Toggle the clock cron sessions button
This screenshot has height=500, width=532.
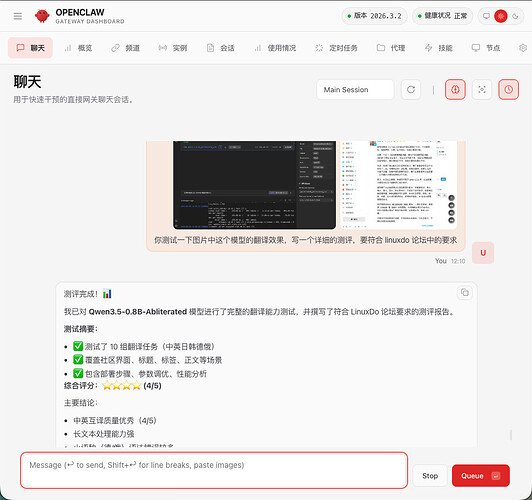(508, 90)
